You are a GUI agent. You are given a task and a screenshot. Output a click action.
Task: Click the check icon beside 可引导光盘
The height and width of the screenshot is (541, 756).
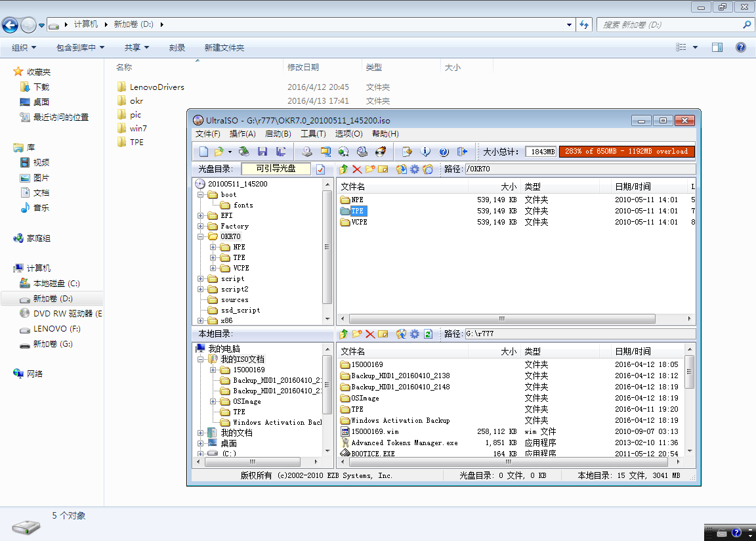pos(320,169)
